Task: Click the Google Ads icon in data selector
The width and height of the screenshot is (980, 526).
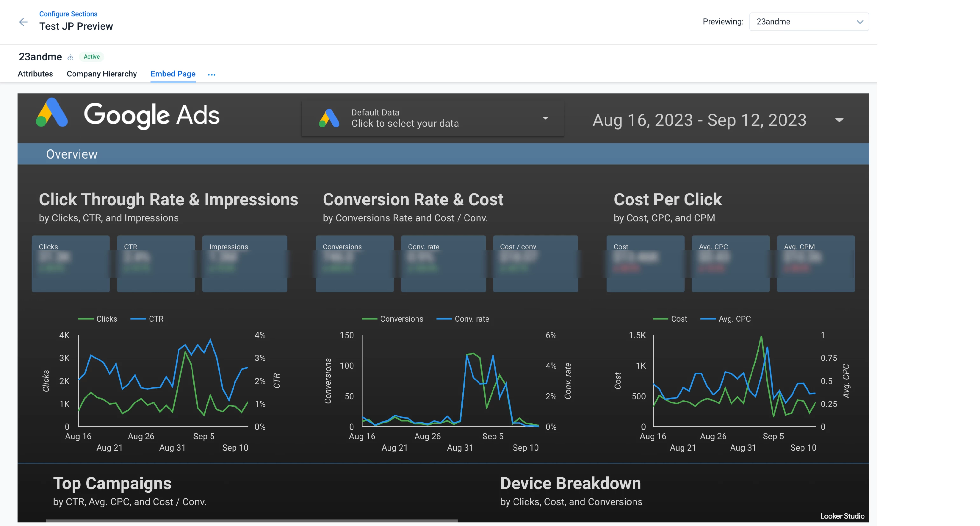Action: (329, 118)
